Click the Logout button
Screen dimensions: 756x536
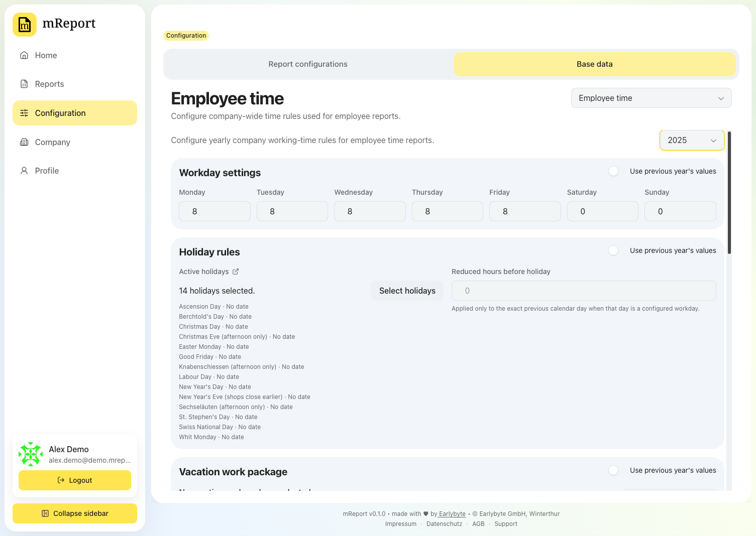[x=75, y=480]
